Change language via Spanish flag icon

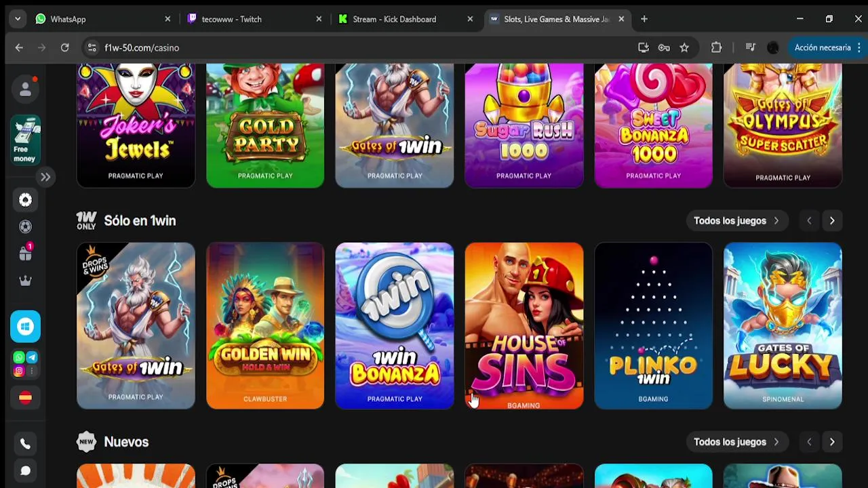[x=25, y=398]
